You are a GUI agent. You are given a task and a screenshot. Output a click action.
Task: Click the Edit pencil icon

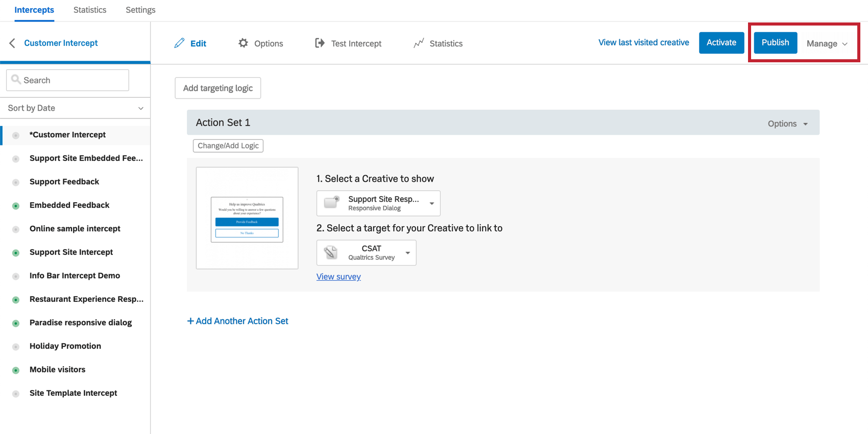point(179,43)
